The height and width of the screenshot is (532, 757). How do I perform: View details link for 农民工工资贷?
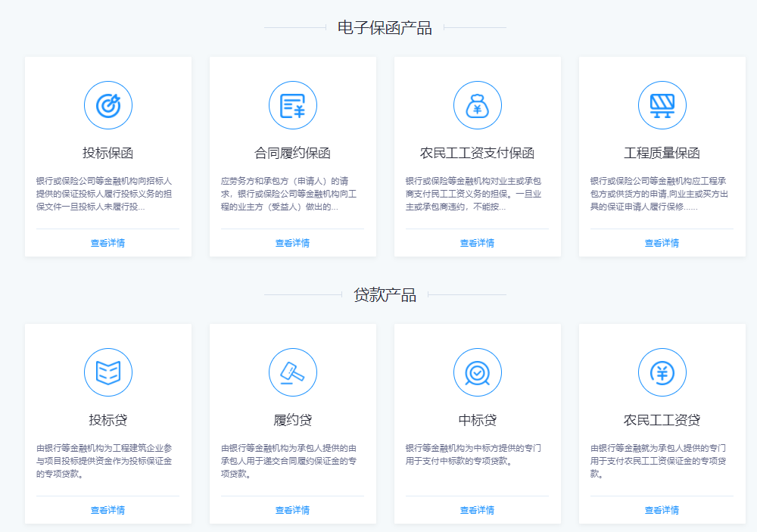click(662, 510)
